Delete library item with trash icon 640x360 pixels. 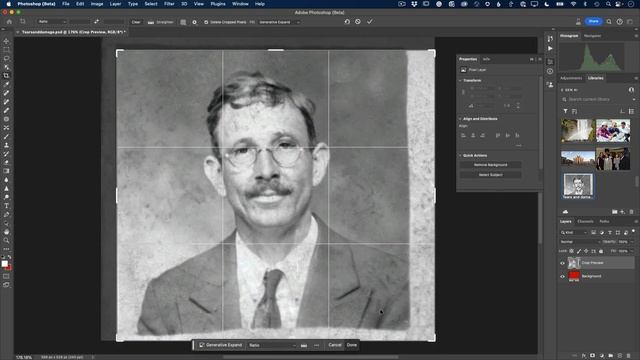[x=631, y=212]
